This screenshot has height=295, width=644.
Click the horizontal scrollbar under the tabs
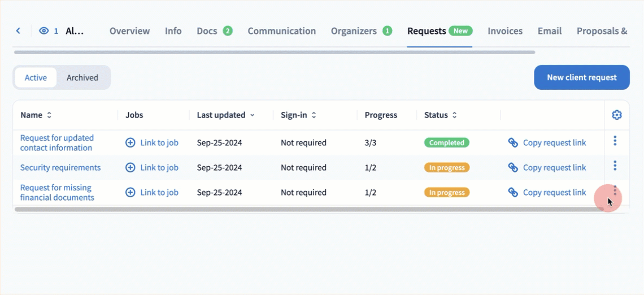pyautogui.click(x=274, y=52)
